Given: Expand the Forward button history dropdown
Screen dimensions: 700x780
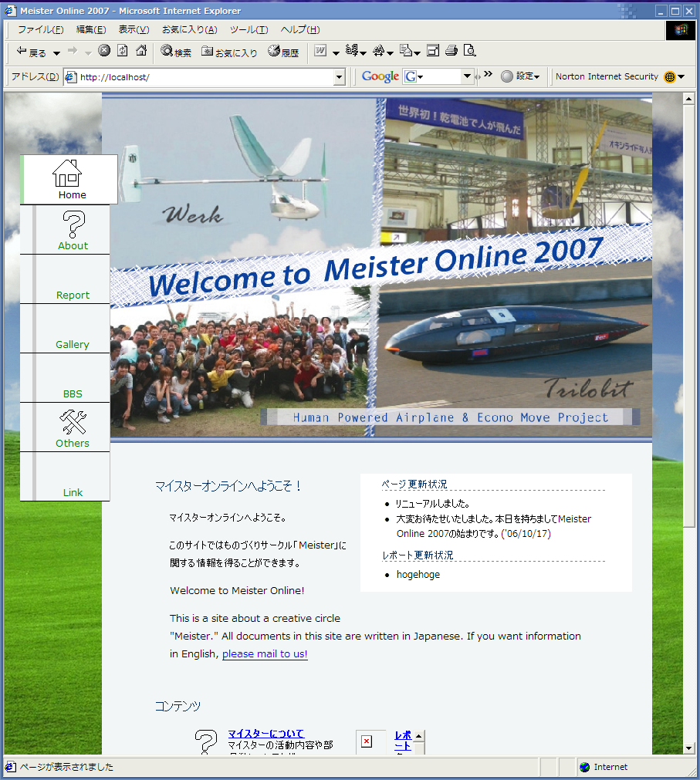Looking at the screenshot, I should click(x=88, y=53).
